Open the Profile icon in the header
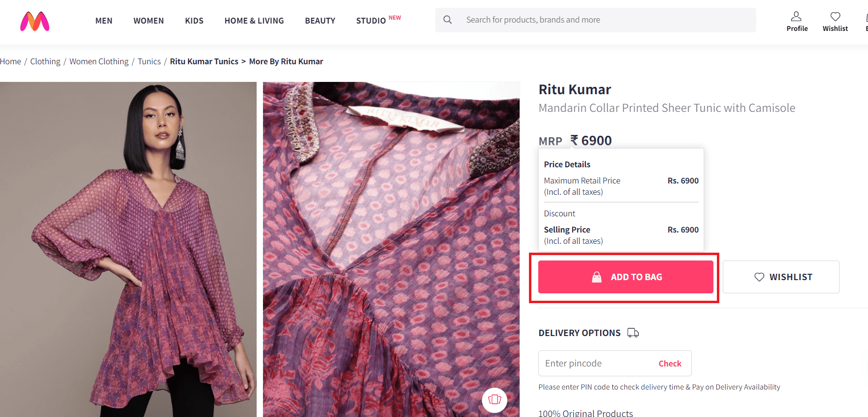The image size is (868, 417). (x=796, y=16)
